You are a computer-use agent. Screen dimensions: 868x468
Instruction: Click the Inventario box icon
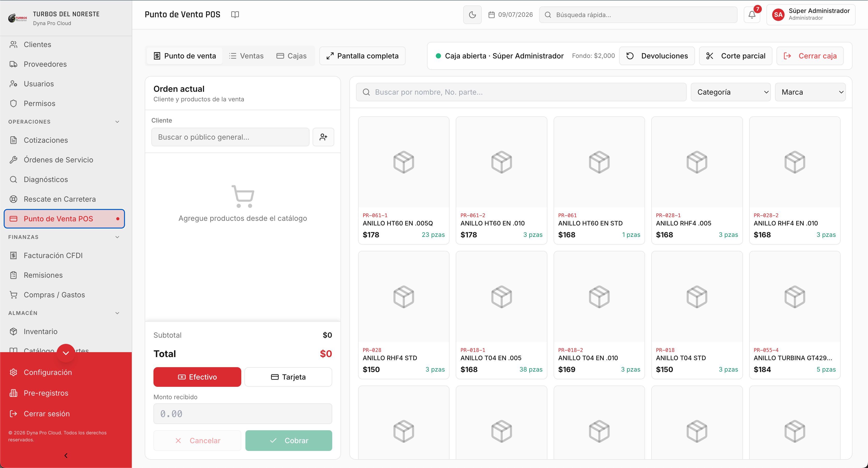coord(13,331)
